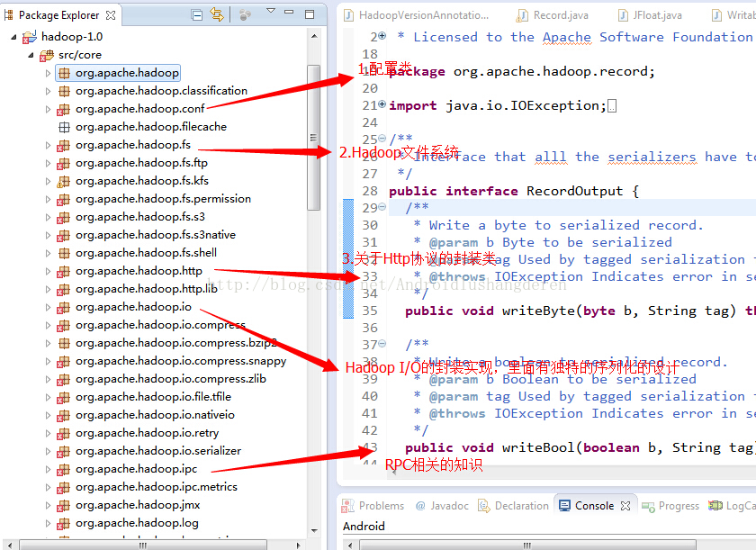Click the writeByte method declaration line
756x550 pixels.
point(580,311)
